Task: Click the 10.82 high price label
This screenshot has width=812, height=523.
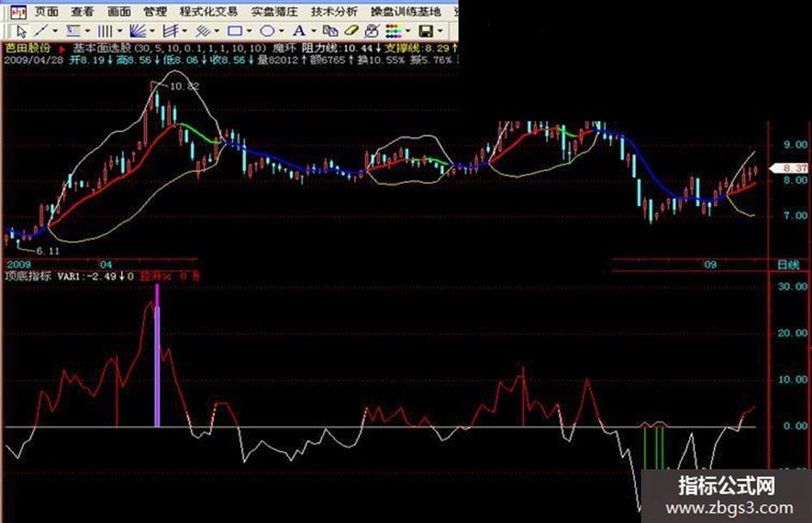Action: [x=185, y=86]
